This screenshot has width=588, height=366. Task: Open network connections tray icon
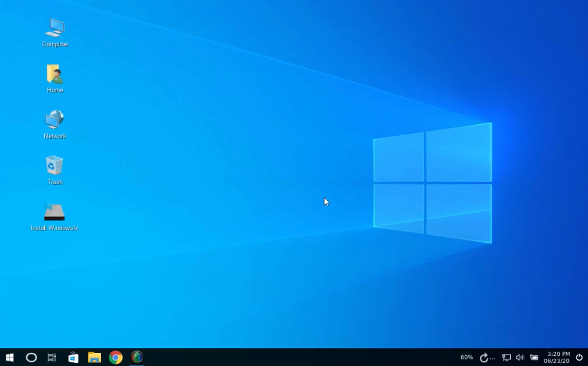(x=507, y=358)
